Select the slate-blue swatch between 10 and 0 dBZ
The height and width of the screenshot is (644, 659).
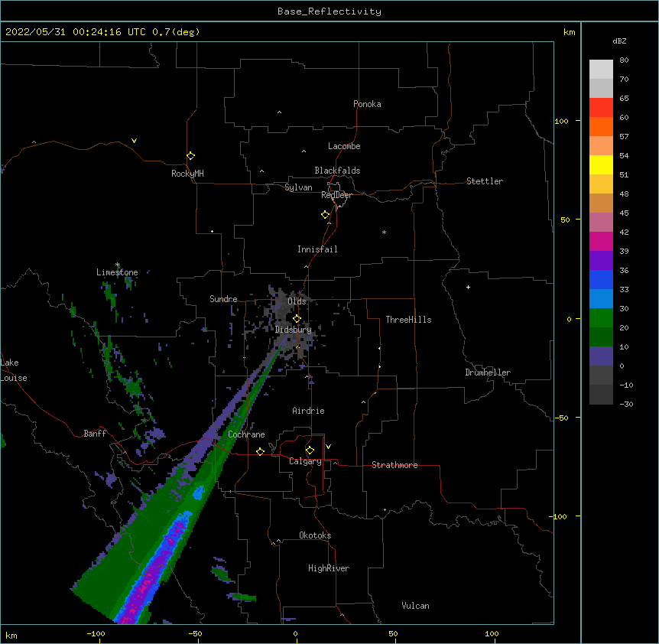(601, 356)
